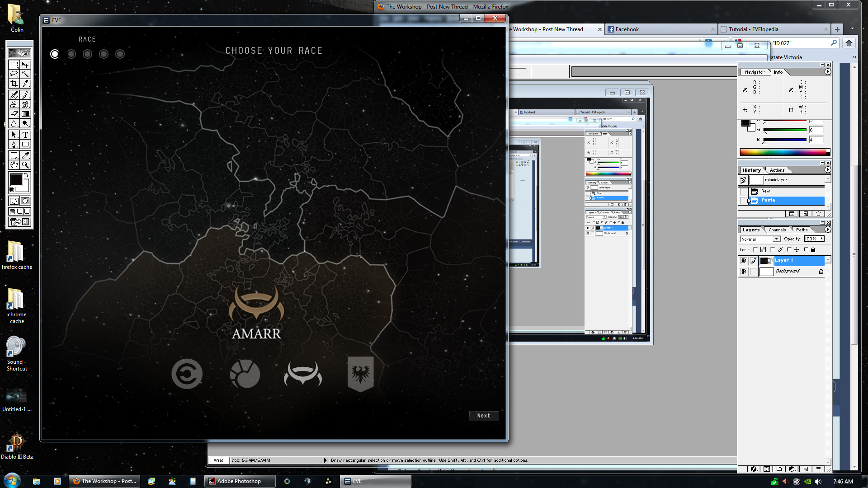
Task: Switch to the Channels tab
Action: point(777,230)
